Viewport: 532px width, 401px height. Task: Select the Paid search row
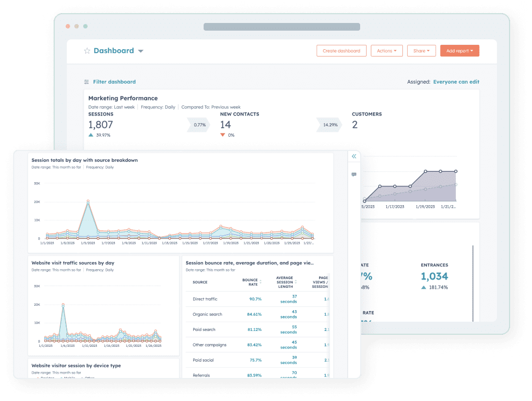(258, 330)
